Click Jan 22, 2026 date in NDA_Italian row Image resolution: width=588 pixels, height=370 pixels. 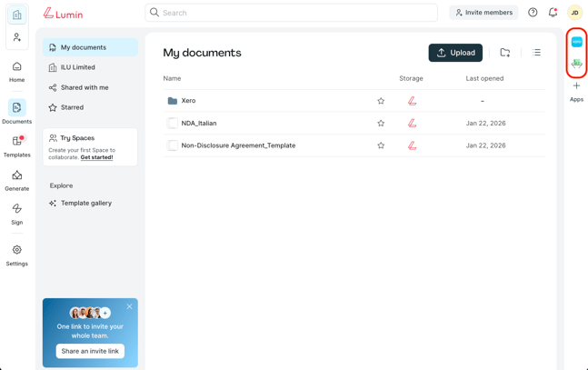(x=485, y=123)
